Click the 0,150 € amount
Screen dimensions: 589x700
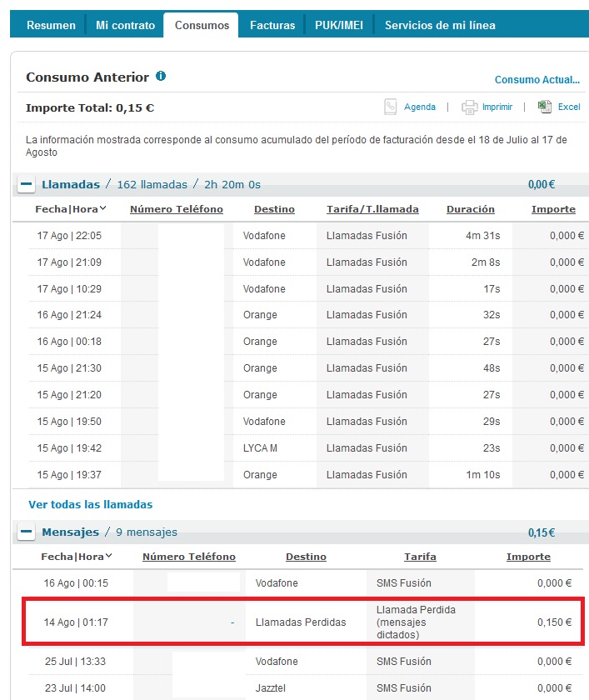(x=554, y=622)
